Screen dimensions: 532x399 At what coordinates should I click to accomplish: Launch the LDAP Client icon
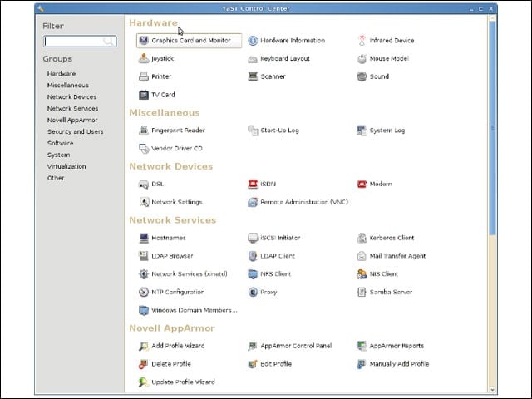pos(253,256)
